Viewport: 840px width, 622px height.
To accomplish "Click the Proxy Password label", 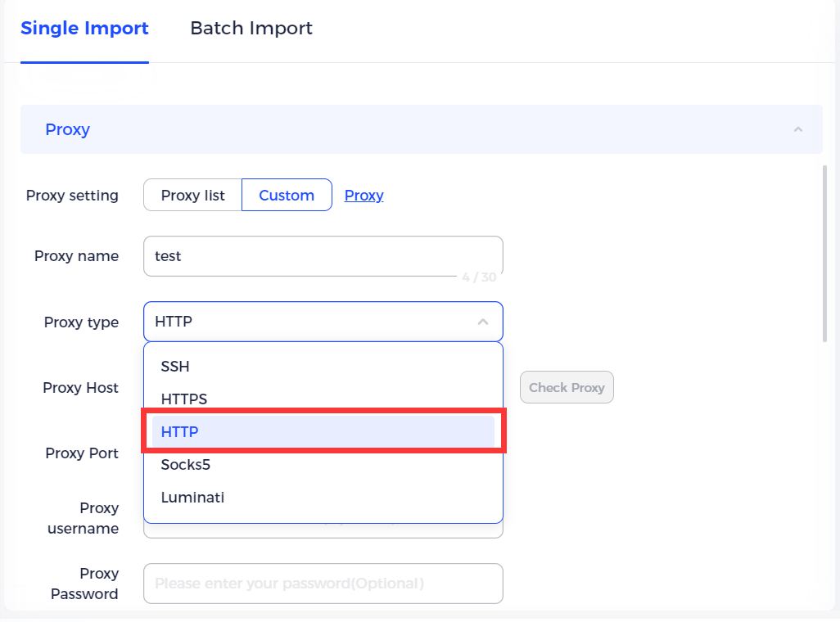I will pyautogui.click(x=84, y=584).
